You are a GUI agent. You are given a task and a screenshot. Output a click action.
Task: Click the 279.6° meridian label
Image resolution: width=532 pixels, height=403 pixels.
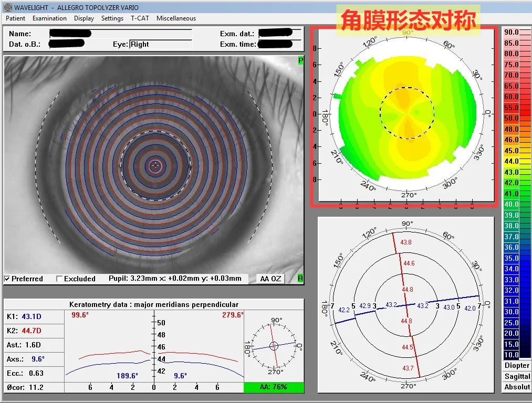[233, 315]
